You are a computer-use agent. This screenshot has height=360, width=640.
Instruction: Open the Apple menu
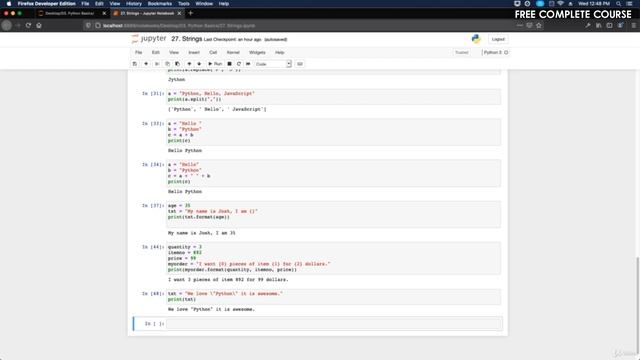tap(9, 4)
